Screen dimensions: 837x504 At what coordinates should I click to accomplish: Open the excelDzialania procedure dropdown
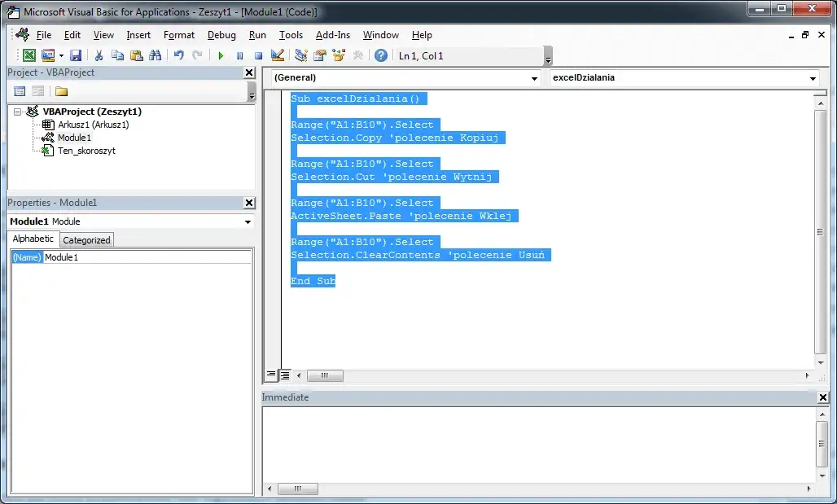[812, 78]
